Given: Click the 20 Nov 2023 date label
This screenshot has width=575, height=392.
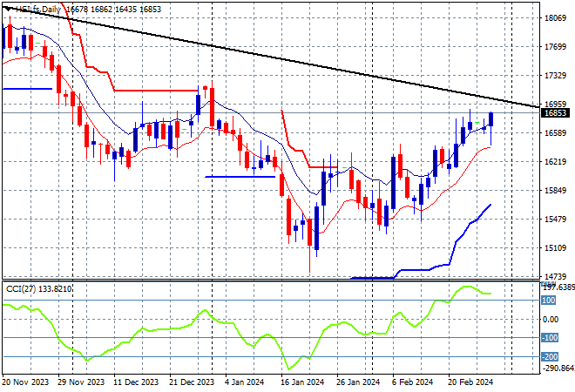Looking at the screenshot, I should point(25,382).
